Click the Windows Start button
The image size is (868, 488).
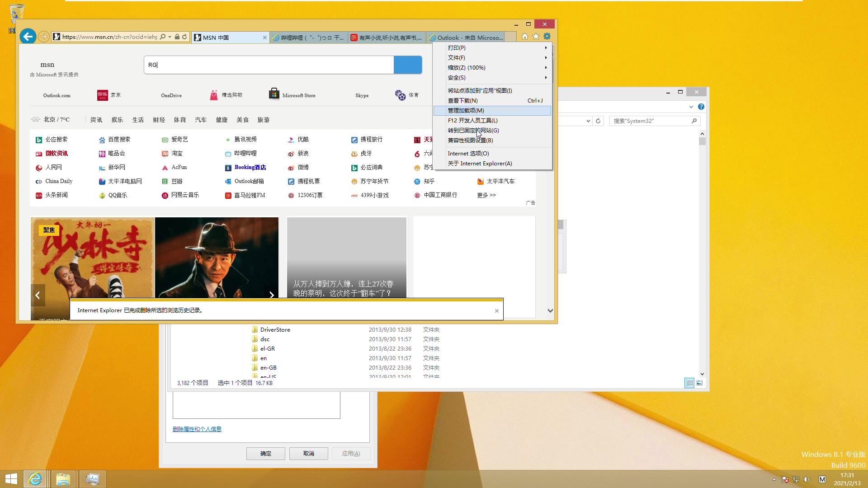[11, 479]
